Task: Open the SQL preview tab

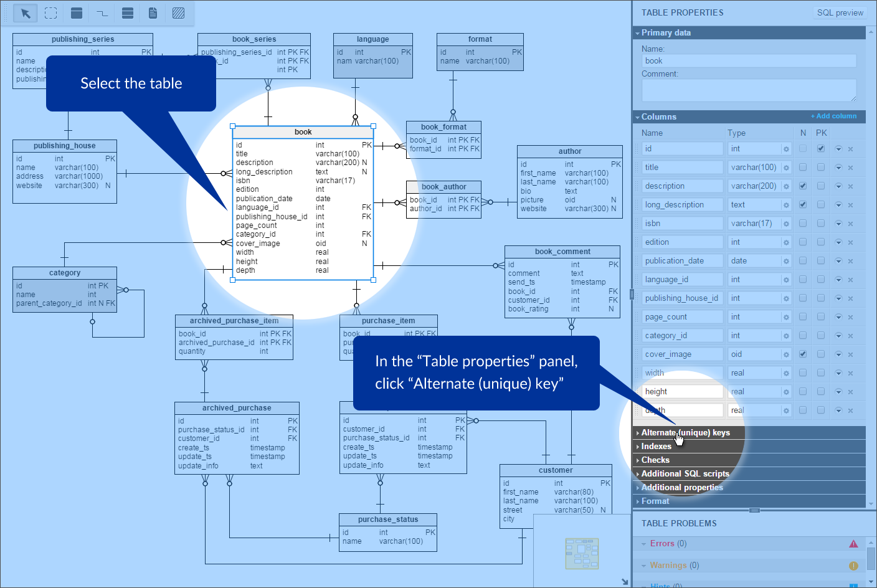Action: 840,12
